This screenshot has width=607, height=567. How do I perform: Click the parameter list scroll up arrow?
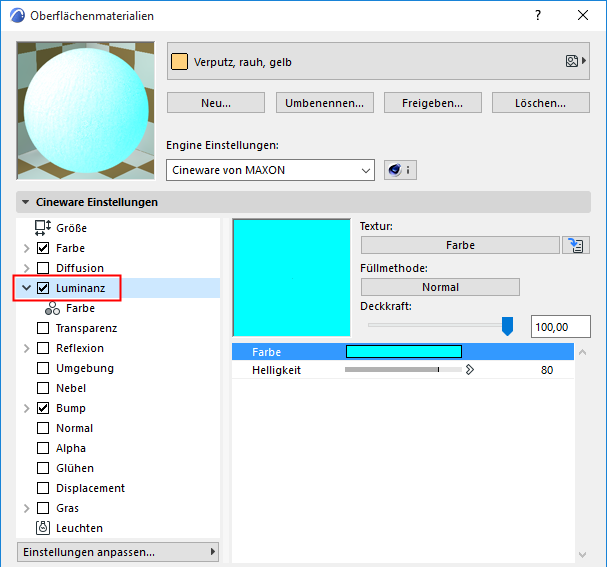[582, 352]
